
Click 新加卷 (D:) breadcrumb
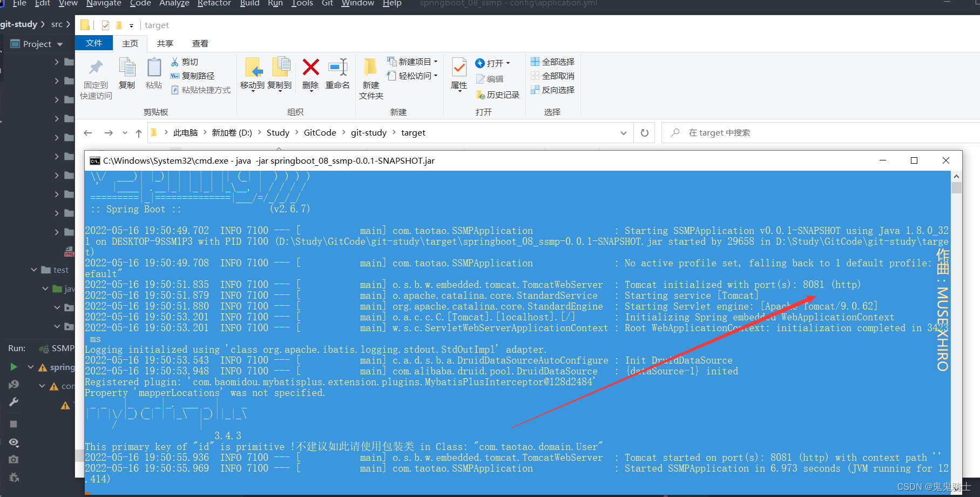pos(232,133)
